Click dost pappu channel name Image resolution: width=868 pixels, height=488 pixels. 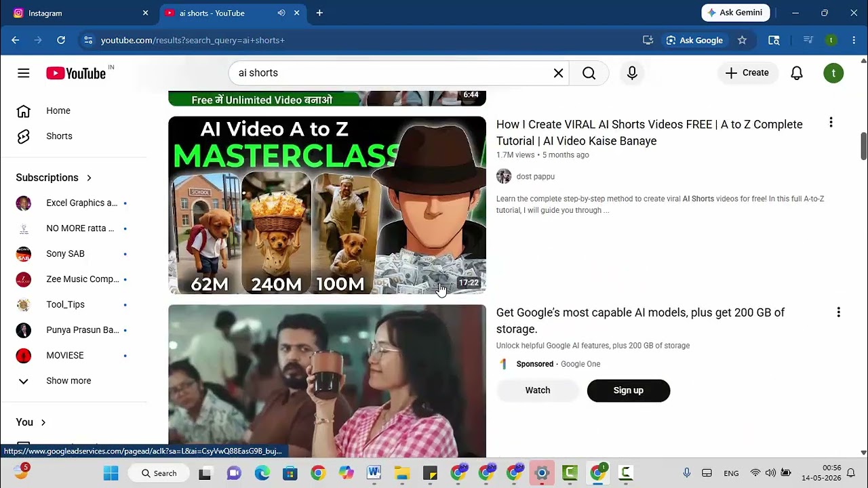[535, 176]
